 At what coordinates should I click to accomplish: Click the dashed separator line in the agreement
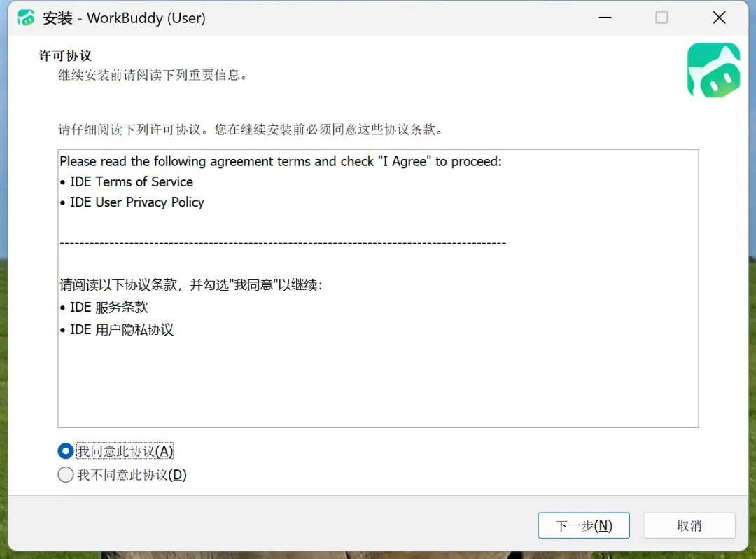click(283, 243)
